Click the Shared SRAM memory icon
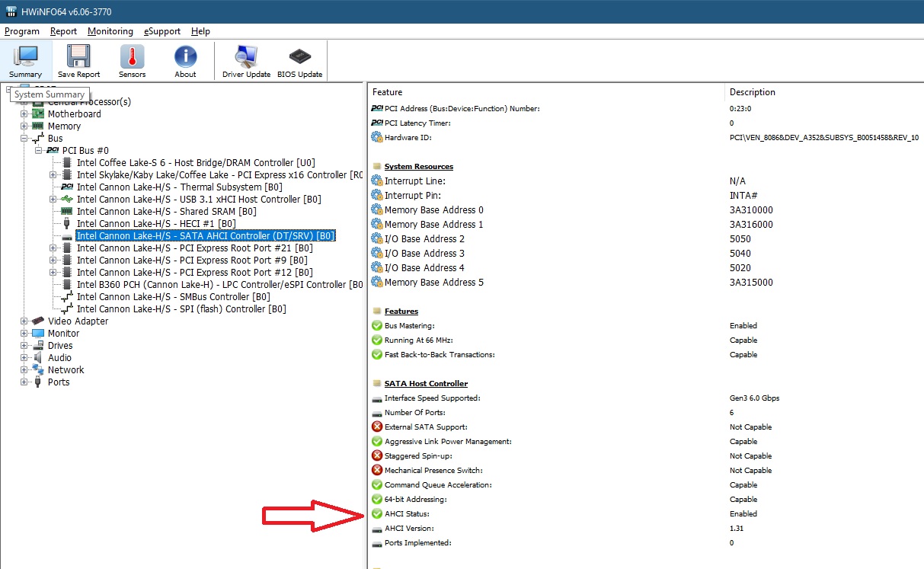 click(x=67, y=211)
